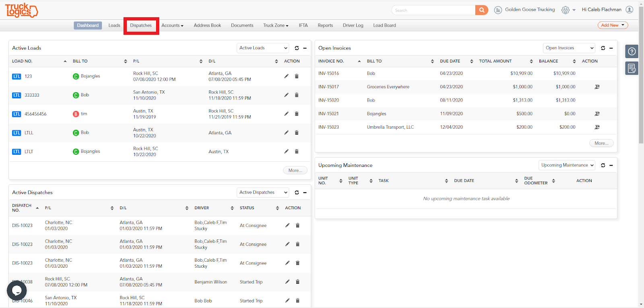This screenshot has width=644, height=308.
Task: Open the help question mark sidebar icon
Action: click(632, 52)
